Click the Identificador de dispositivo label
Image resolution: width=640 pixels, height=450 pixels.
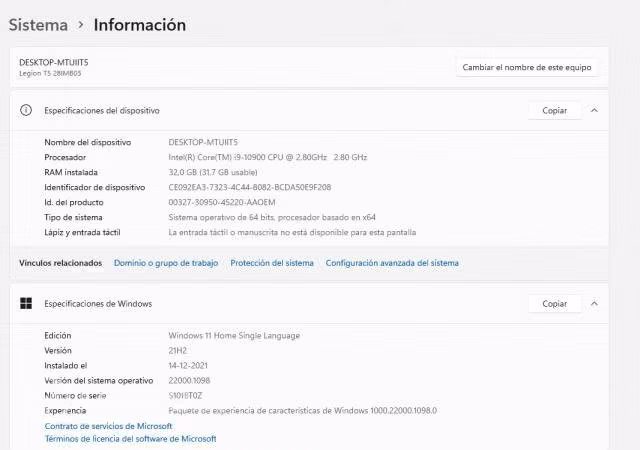click(95, 187)
